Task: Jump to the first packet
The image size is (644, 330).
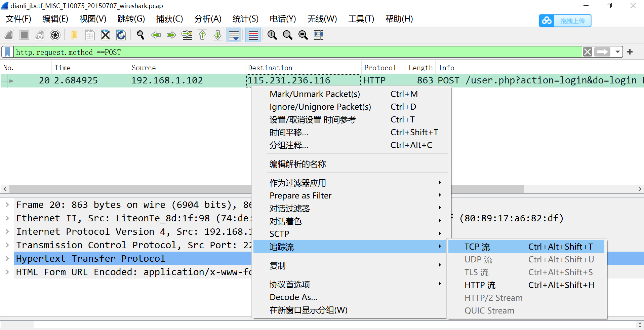Action: (x=202, y=35)
